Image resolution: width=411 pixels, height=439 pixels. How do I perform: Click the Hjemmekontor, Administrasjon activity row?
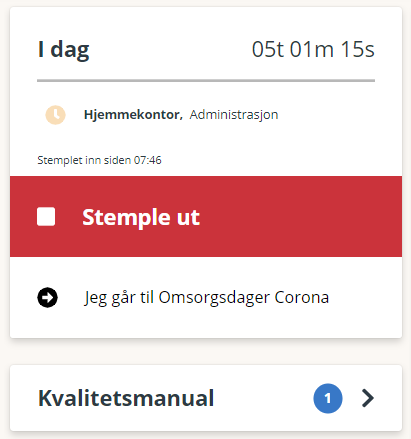(x=206, y=115)
